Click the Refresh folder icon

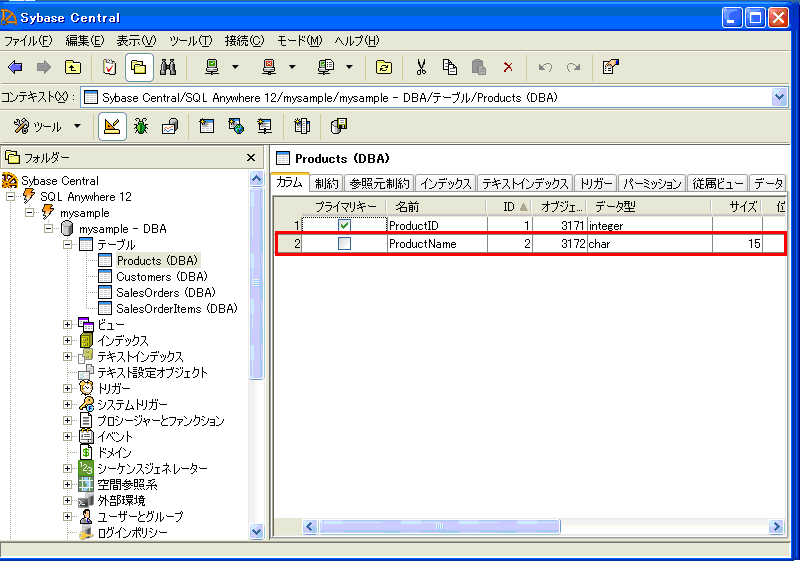(384, 68)
